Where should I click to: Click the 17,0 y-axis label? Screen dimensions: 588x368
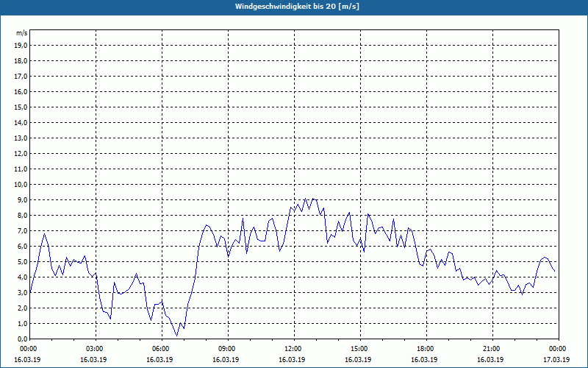point(21,77)
